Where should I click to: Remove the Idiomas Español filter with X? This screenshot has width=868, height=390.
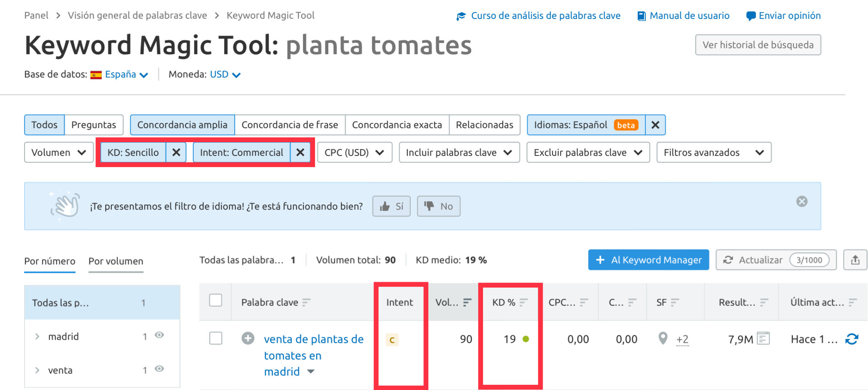pyautogui.click(x=655, y=125)
